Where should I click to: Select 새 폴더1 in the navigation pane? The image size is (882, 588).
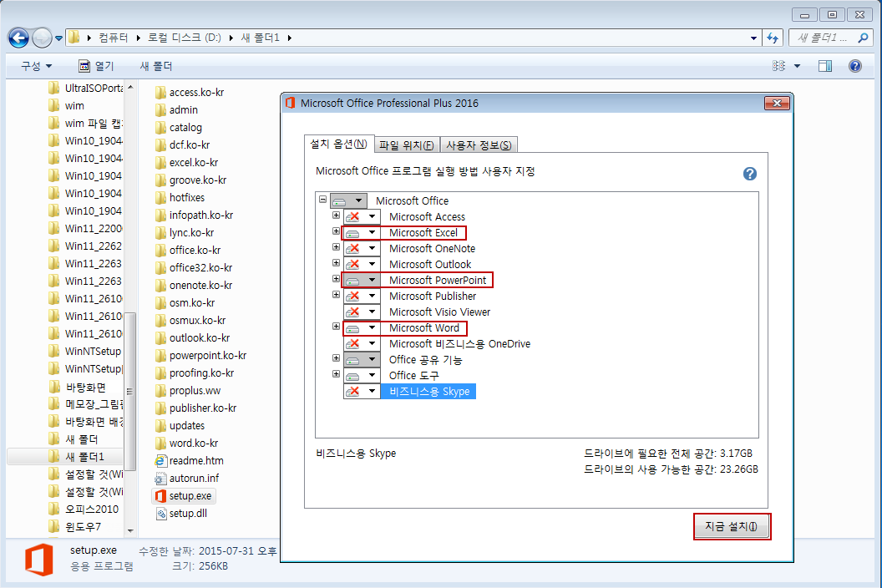[x=64, y=456]
